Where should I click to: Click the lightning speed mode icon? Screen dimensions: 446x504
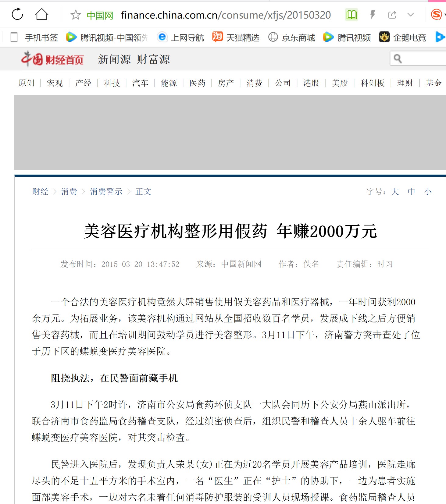[372, 14]
